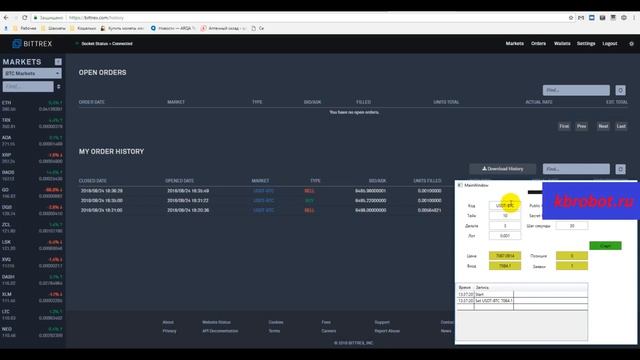Open the Рабочее bookmarks folder
Image resolution: width=640 pixels, height=360 pixels.
click(25, 28)
